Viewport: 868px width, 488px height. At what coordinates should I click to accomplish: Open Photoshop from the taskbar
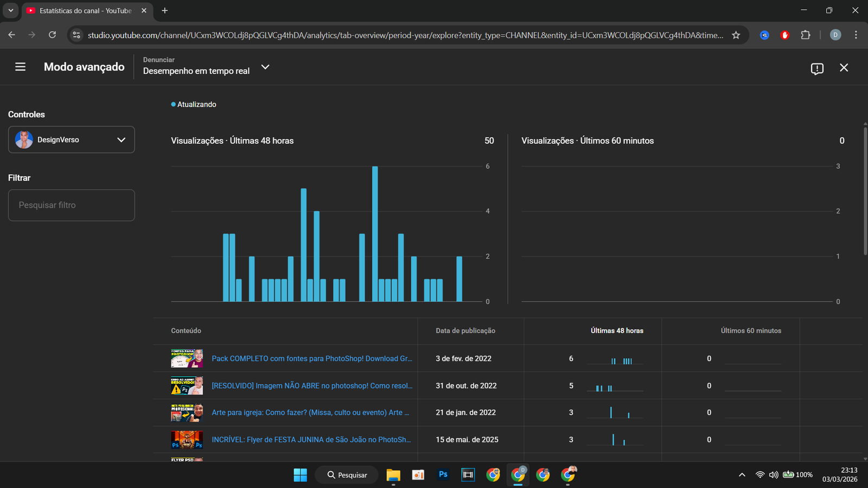(443, 475)
